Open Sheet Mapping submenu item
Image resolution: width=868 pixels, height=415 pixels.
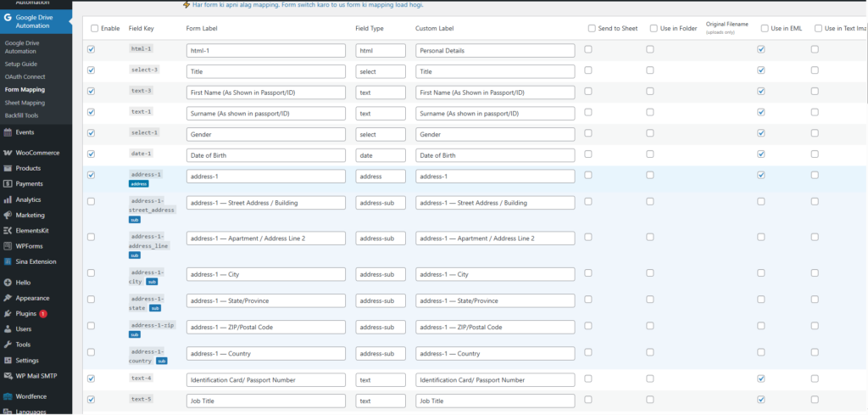point(25,103)
